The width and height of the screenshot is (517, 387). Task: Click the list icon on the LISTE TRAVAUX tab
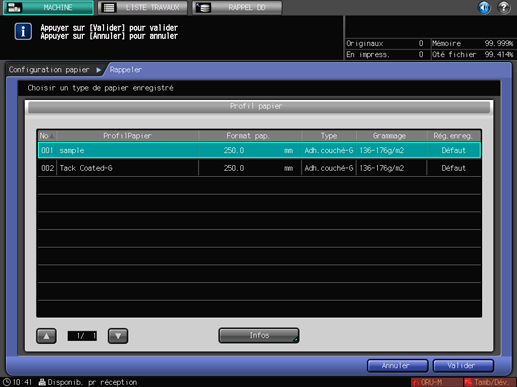[x=109, y=7]
